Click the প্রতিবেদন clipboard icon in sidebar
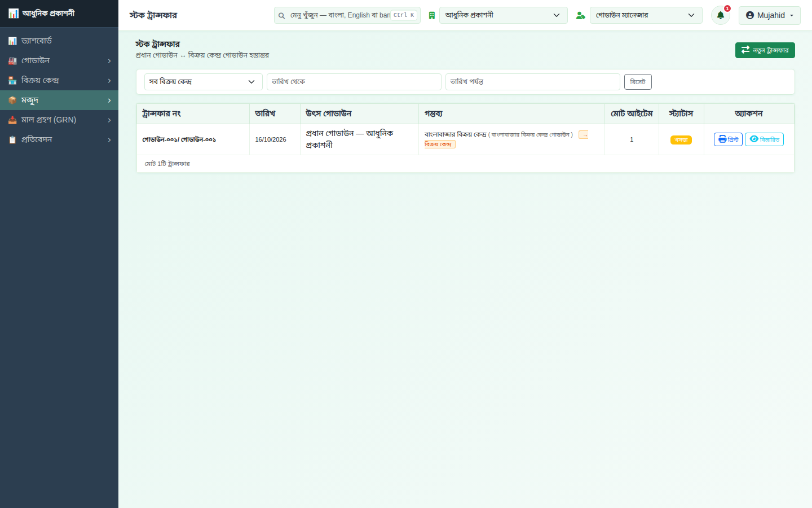The image size is (812, 508). (12, 140)
